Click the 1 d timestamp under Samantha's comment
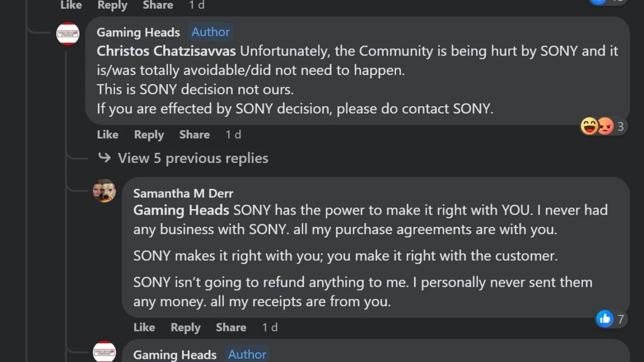 click(x=269, y=327)
